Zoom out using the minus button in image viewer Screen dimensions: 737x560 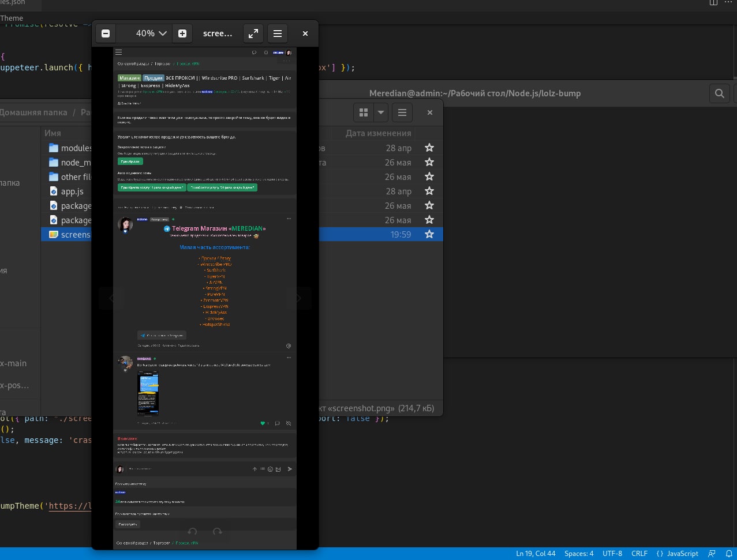106,33
